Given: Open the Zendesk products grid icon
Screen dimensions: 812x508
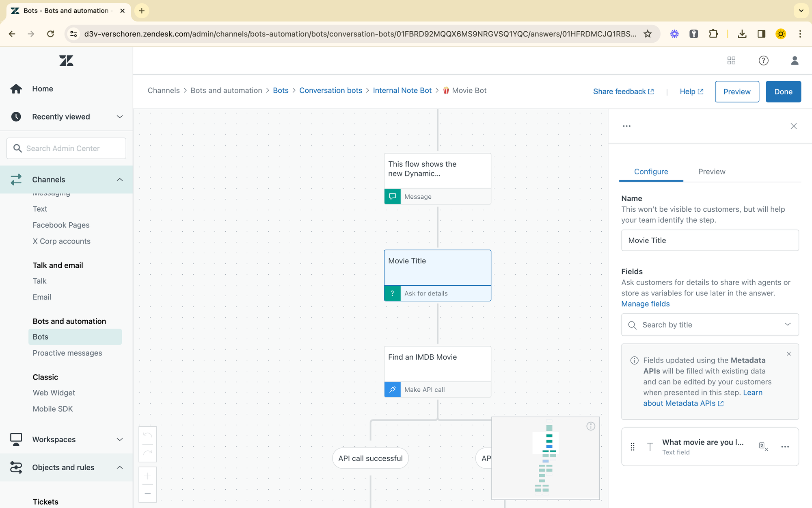Looking at the screenshot, I should [x=731, y=61].
